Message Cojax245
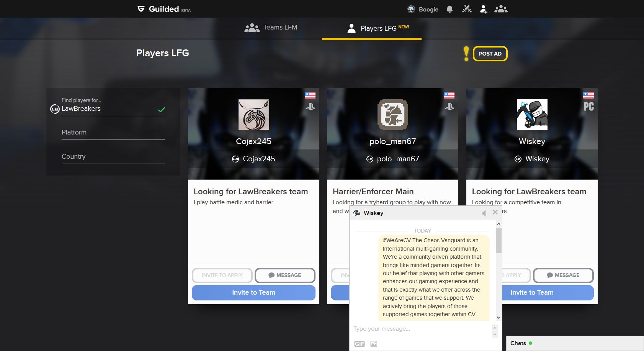Screen dimensions: 644x351 click(285, 275)
